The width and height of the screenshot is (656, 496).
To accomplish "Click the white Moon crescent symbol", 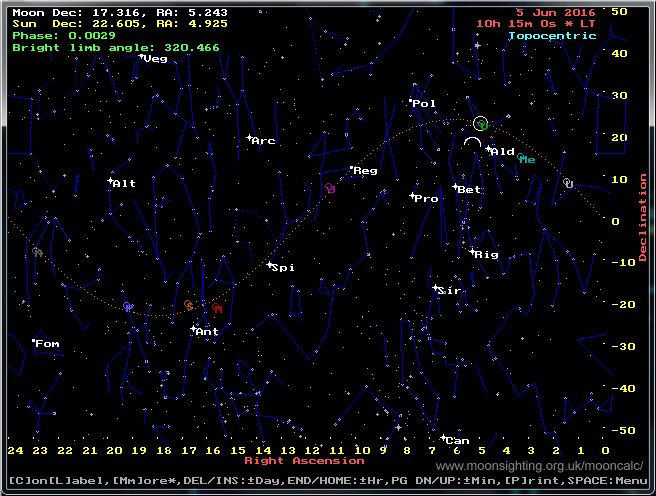I will [x=472, y=144].
